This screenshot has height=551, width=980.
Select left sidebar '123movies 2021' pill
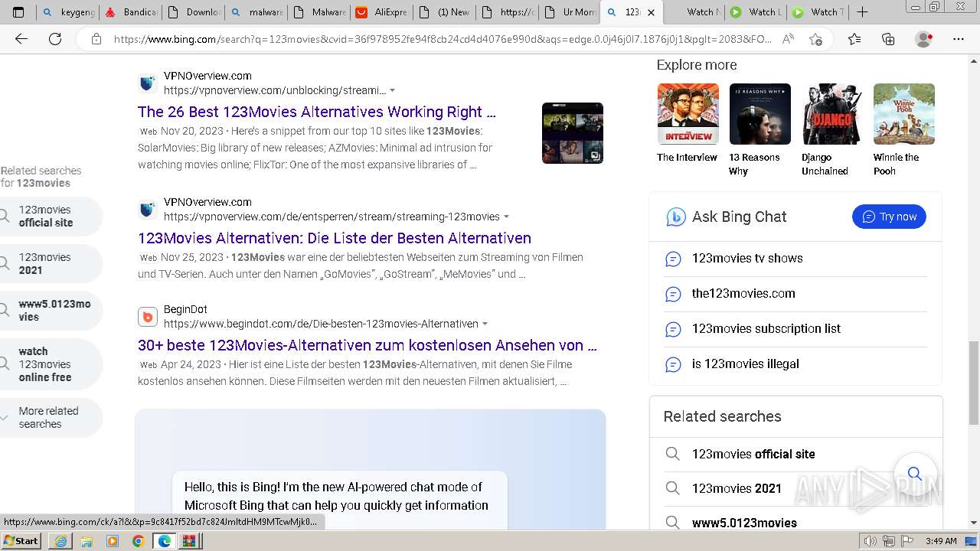coord(51,263)
